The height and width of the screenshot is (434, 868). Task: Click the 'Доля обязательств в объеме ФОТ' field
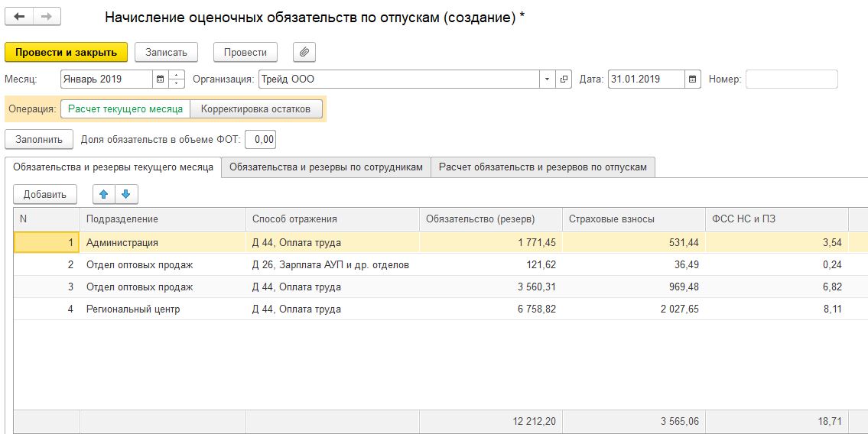tap(261, 139)
